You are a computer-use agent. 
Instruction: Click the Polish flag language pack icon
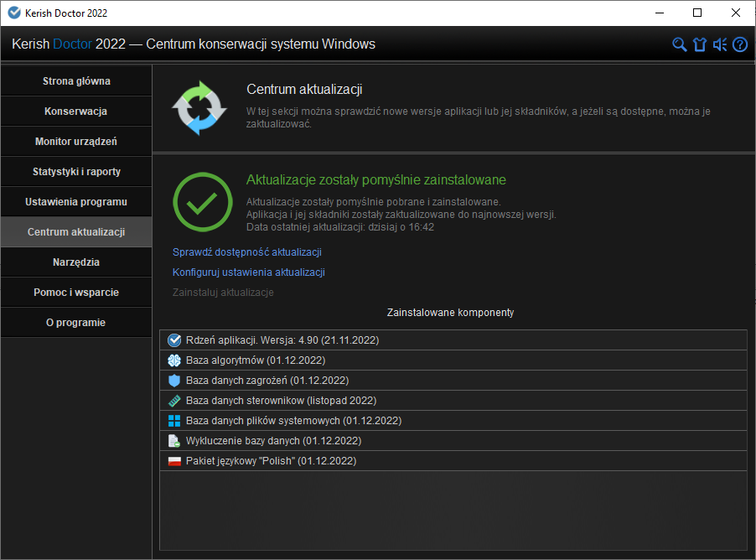coord(174,461)
